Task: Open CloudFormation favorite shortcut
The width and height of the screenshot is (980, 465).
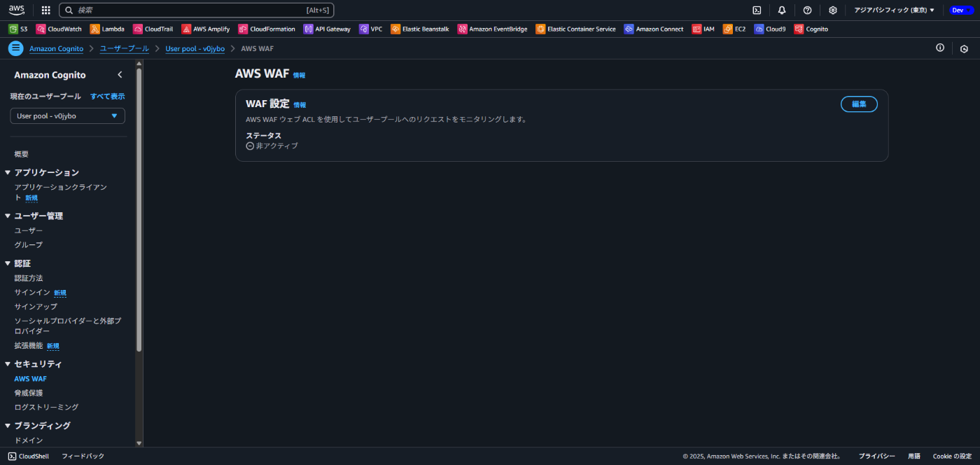Action: [x=267, y=29]
